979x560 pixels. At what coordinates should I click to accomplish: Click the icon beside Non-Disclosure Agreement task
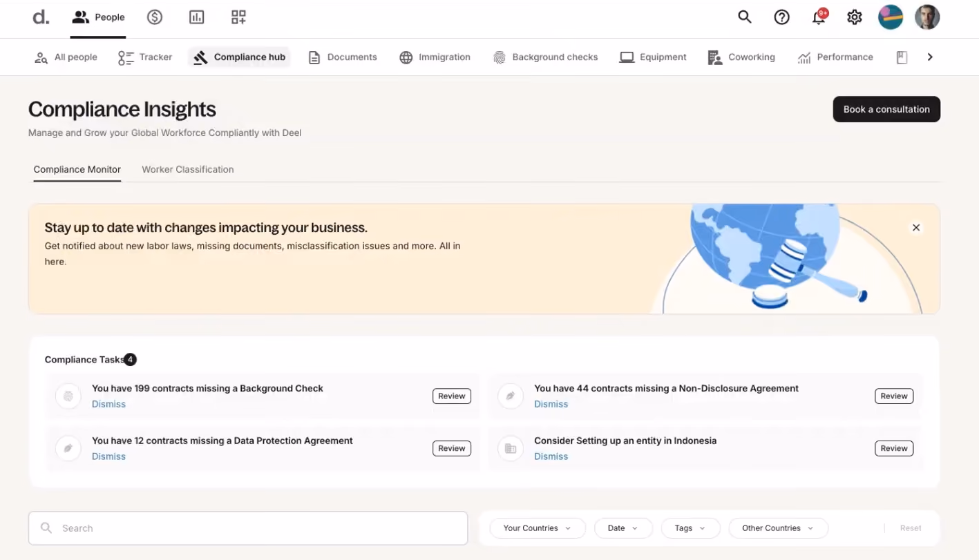[511, 396]
